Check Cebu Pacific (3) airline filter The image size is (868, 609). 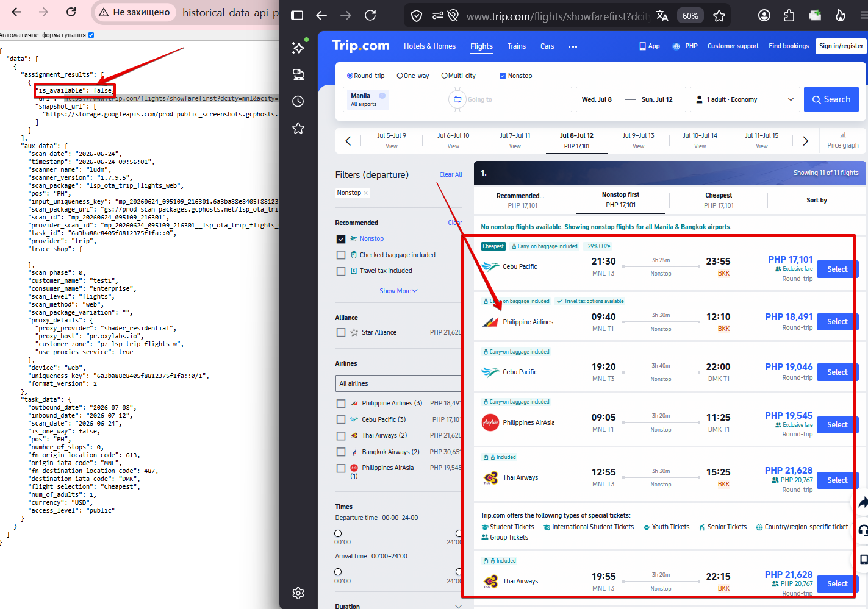click(x=341, y=419)
